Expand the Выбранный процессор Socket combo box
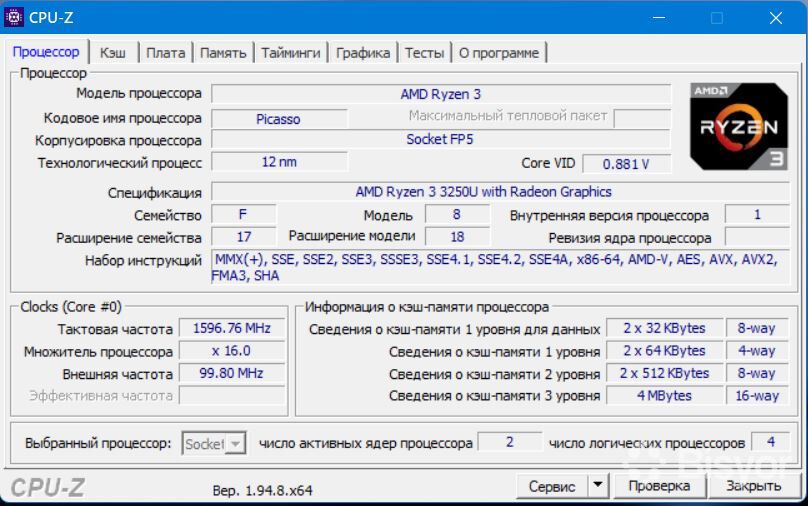 [214, 443]
